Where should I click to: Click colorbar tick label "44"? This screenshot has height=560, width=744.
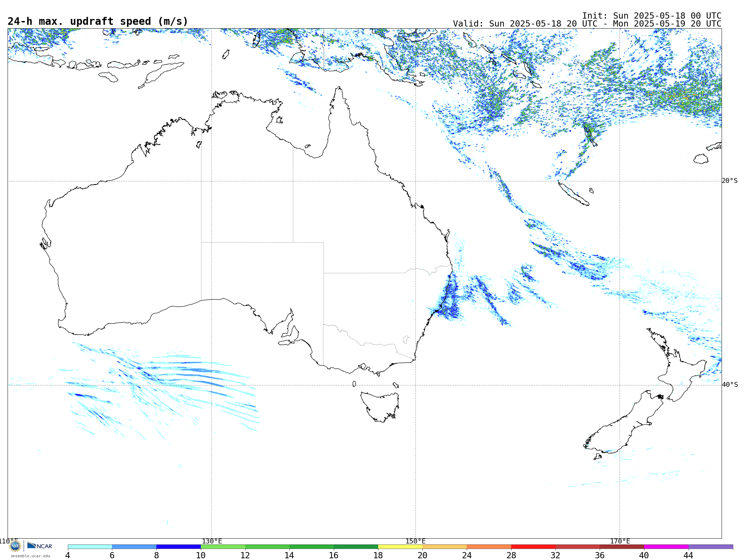[x=689, y=556]
